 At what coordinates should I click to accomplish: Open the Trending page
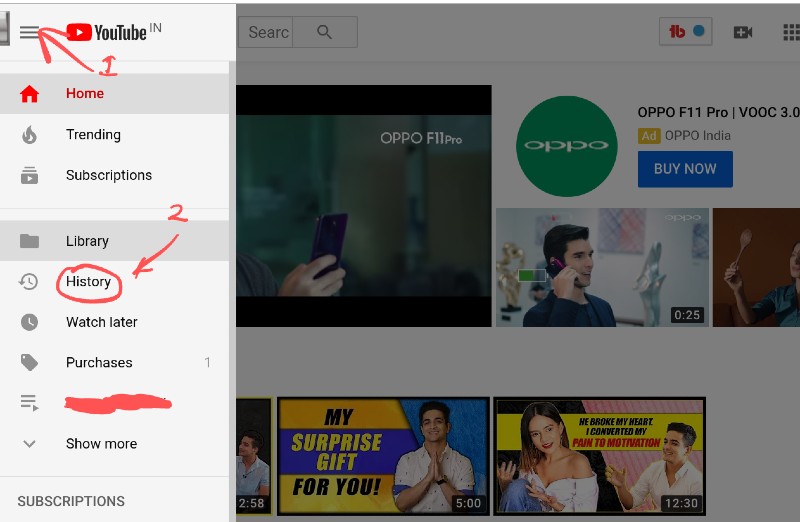click(x=114, y=134)
